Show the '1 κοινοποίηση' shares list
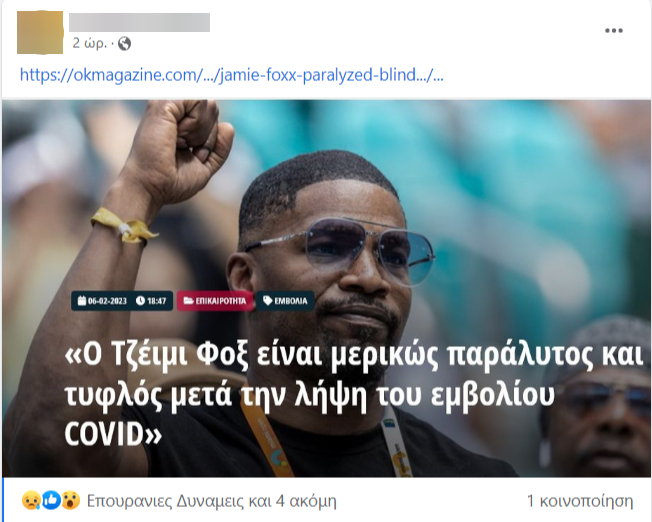The height and width of the screenshot is (522, 652). pyautogui.click(x=580, y=501)
